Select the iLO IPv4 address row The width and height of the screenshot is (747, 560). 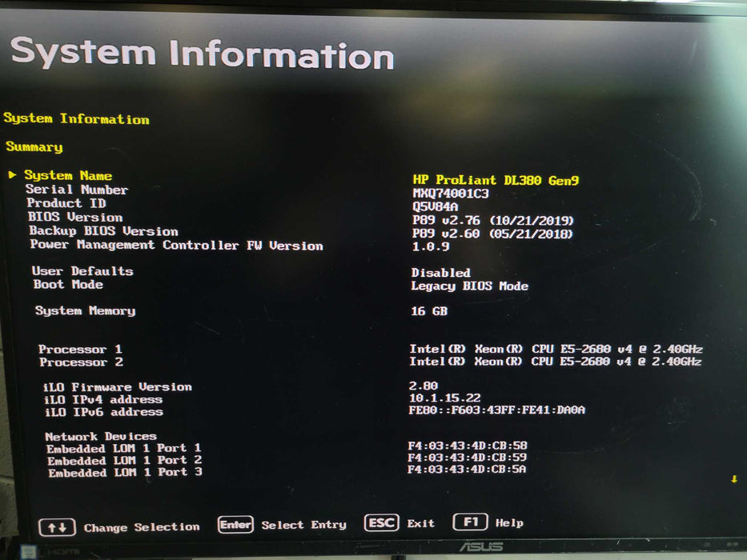pyautogui.click(x=103, y=399)
